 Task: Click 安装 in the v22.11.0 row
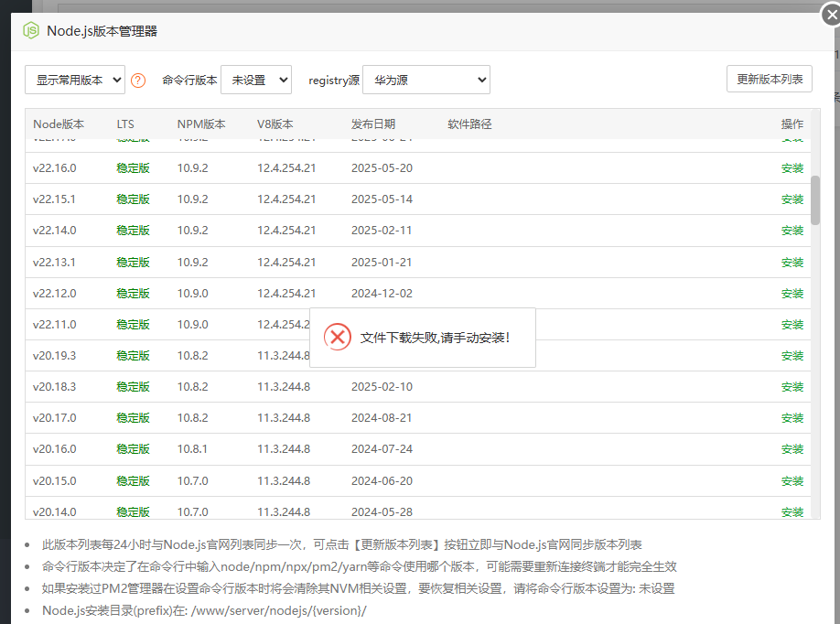click(792, 325)
